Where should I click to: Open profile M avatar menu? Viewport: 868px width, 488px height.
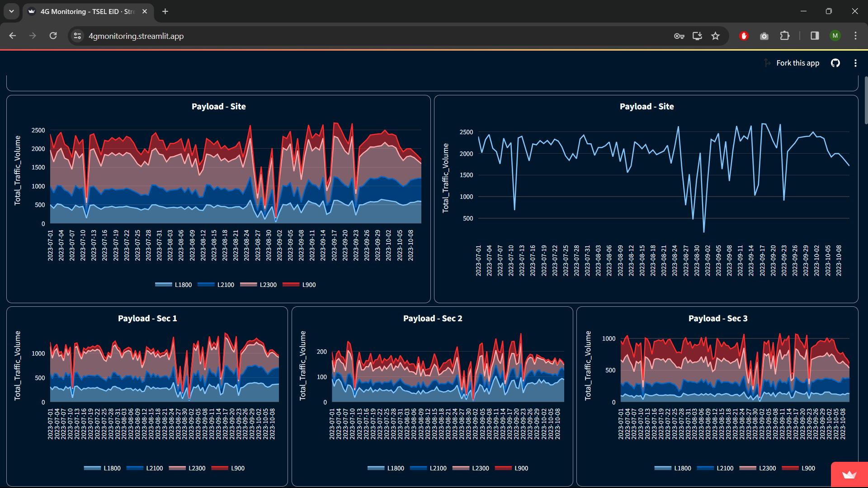tap(835, 36)
